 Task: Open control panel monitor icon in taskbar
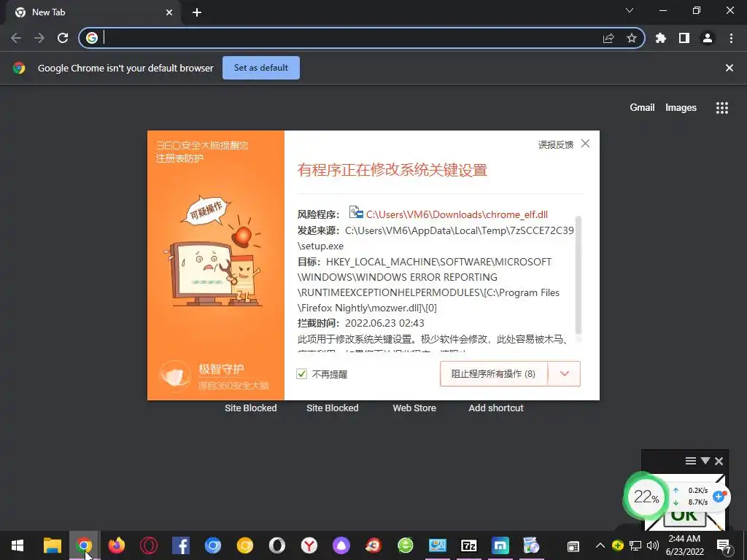point(438,545)
